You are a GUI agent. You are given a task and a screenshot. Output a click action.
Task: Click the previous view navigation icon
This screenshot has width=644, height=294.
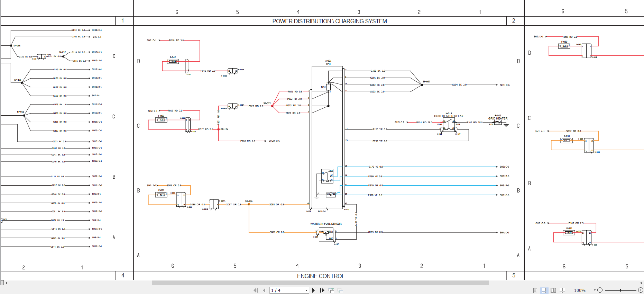[331, 290]
